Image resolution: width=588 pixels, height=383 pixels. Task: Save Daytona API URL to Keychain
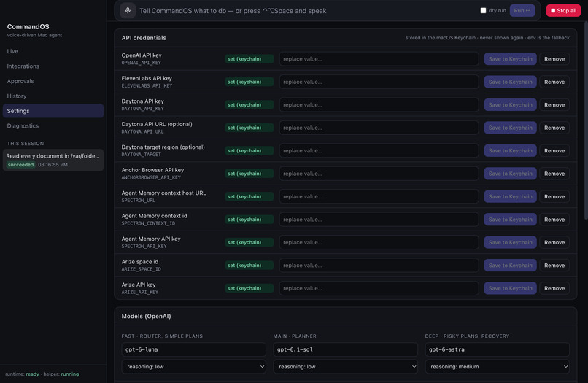510,128
